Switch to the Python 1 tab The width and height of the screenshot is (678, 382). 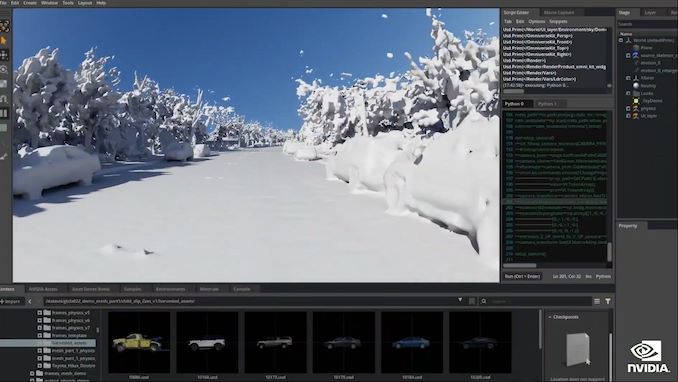547,104
